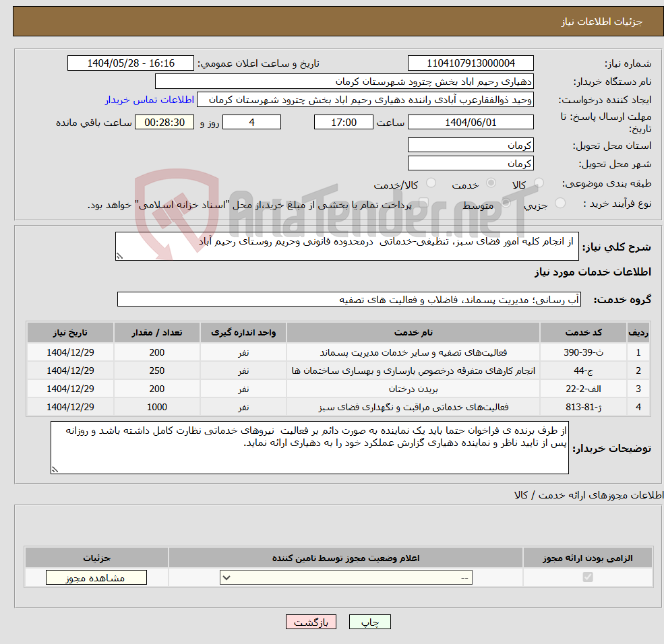Click the building renovation service name in row 2
The height and width of the screenshot is (644, 664).
[413, 371]
